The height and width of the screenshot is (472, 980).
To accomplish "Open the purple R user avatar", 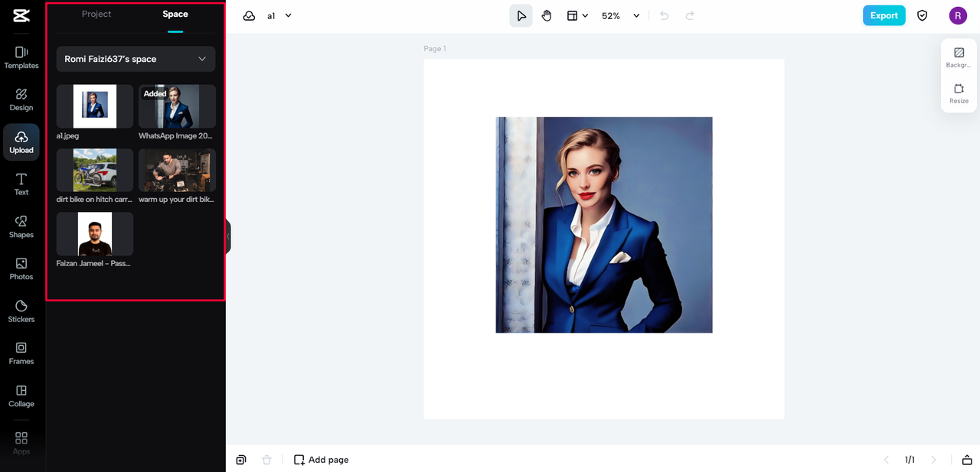I will pos(958,15).
